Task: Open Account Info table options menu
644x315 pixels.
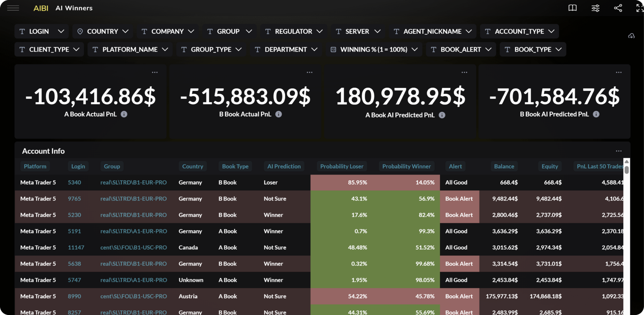Action: [x=619, y=151]
